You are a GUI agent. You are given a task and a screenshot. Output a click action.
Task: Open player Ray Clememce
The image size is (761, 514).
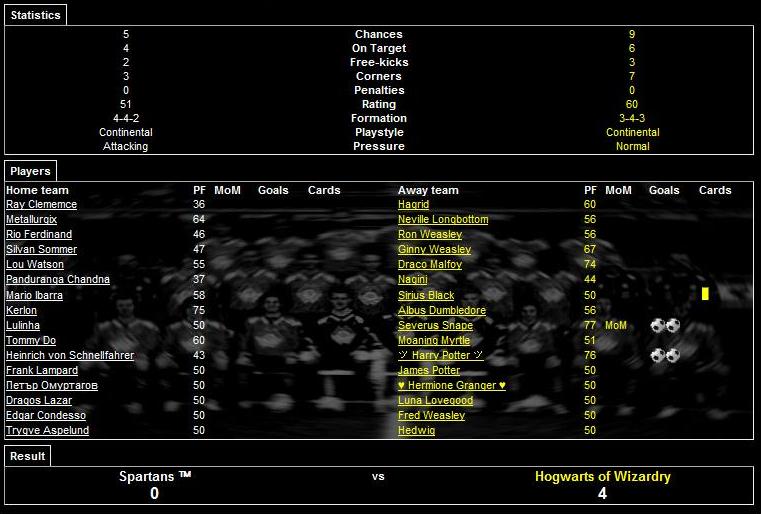41,204
